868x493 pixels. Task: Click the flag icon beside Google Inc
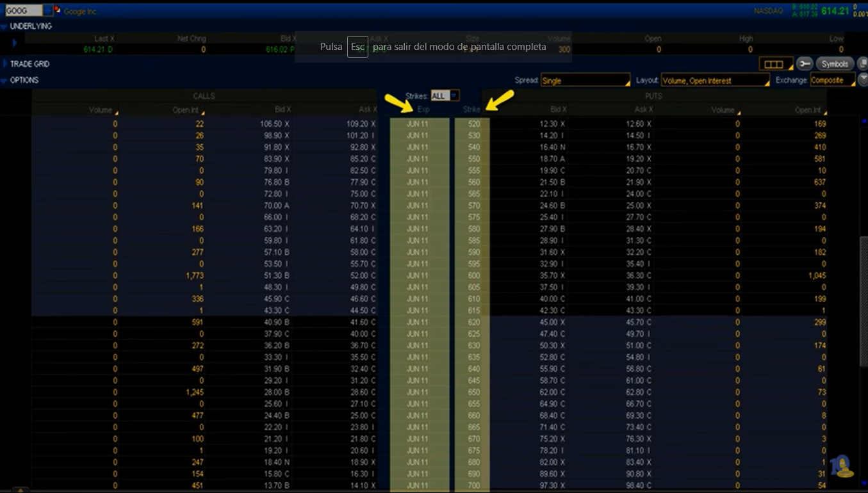point(58,10)
